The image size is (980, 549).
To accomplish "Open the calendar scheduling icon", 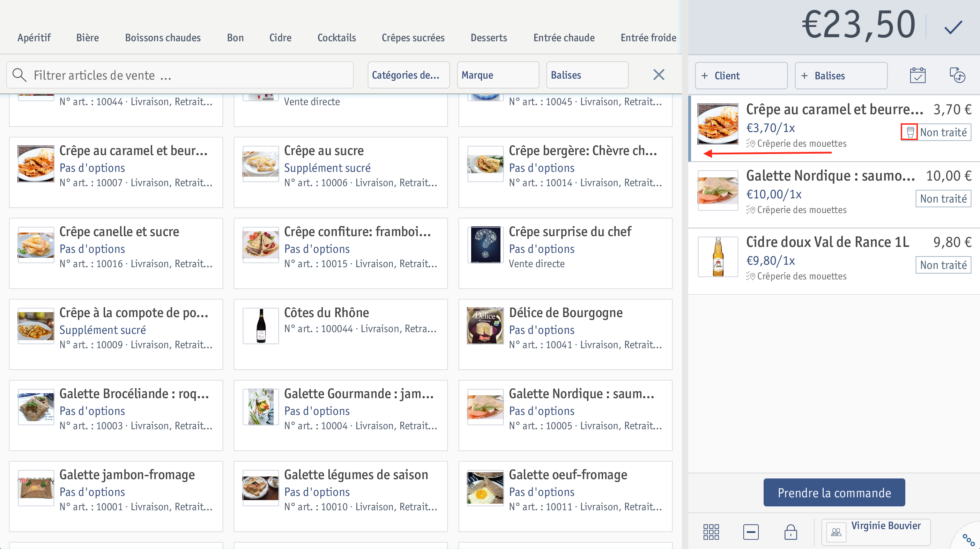I will (918, 75).
